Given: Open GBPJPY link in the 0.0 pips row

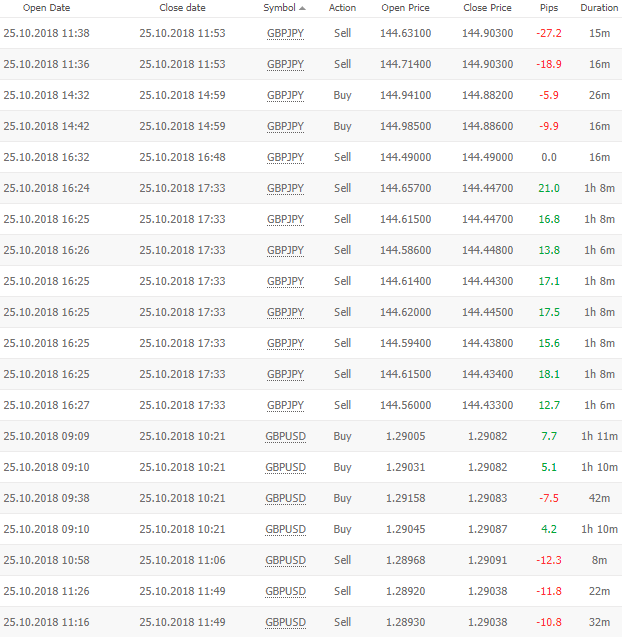Looking at the screenshot, I should [285, 157].
